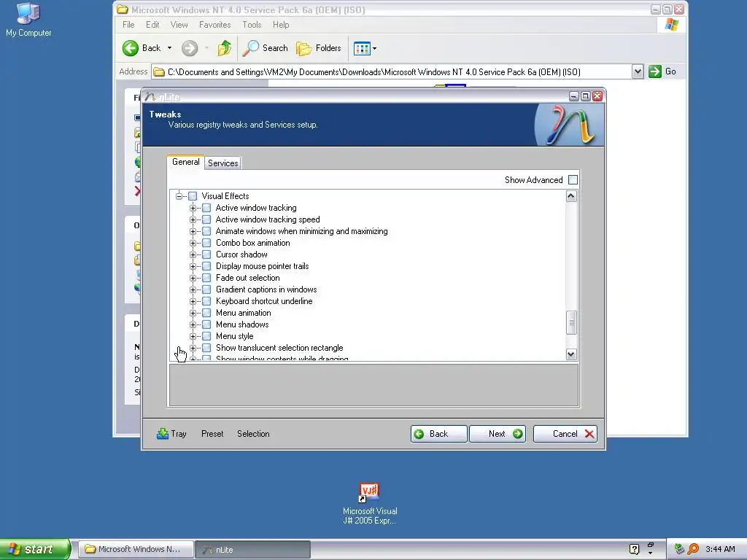Click the tray help question mark icon
747x560 pixels.
coord(634,549)
